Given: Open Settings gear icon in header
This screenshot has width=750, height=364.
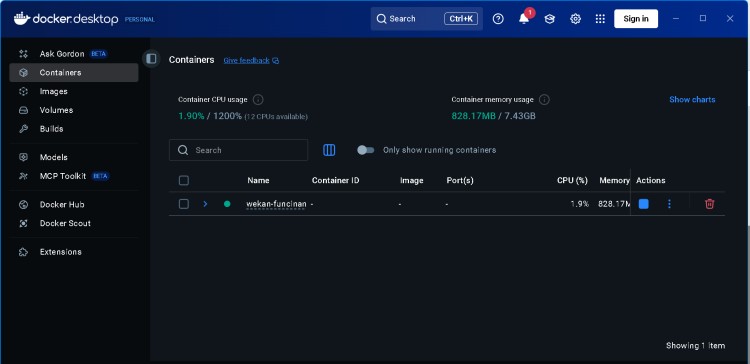Looking at the screenshot, I should [575, 19].
